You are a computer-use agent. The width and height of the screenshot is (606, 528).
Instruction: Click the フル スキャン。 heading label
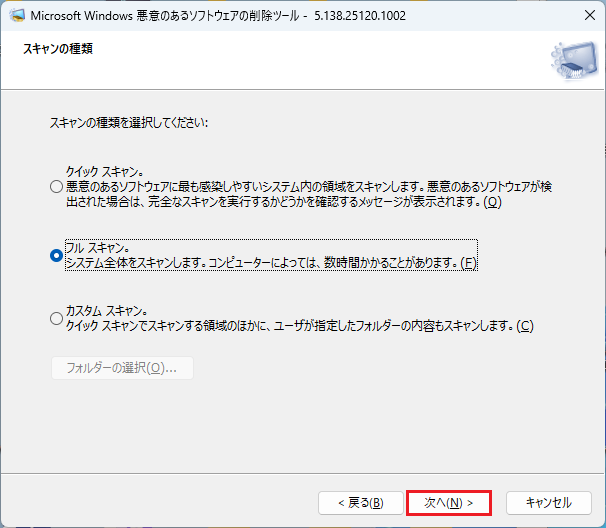[x=96, y=248]
